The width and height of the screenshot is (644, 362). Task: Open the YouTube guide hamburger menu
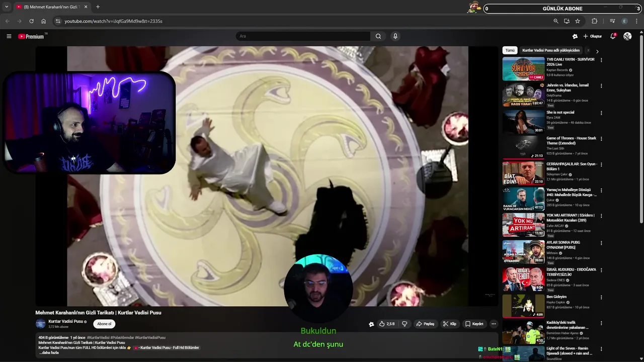point(9,36)
